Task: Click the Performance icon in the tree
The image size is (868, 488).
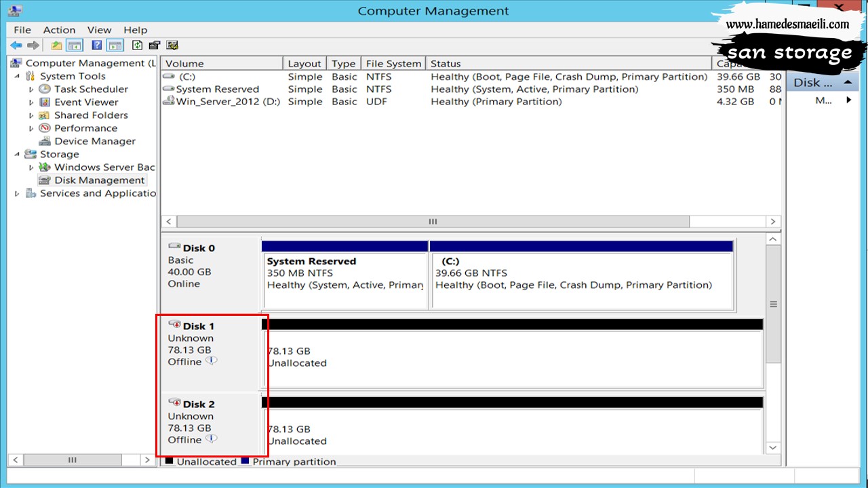Action: point(45,128)
